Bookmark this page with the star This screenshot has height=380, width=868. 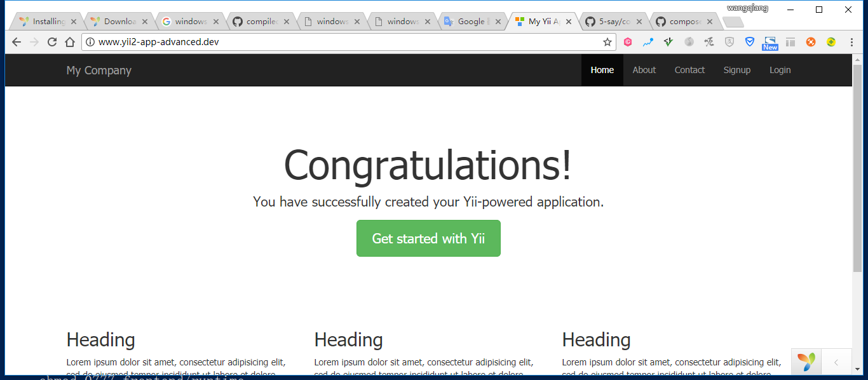(x=607, y=42)
